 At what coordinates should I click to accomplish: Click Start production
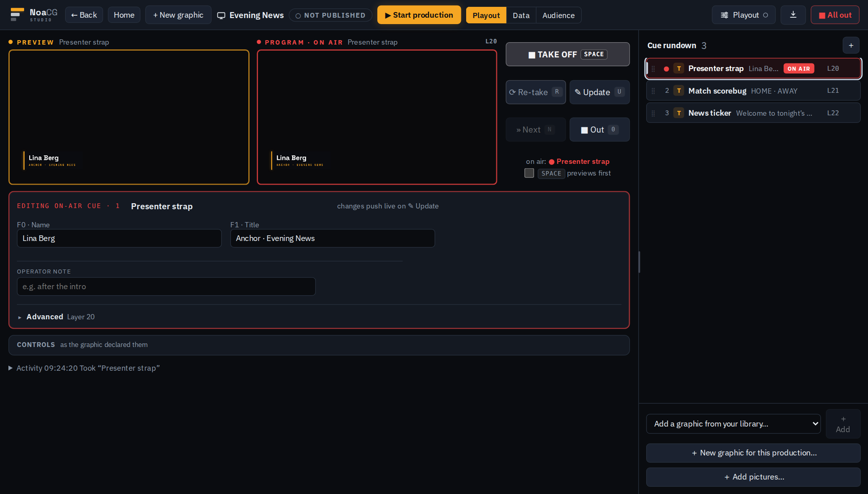click(419, 15)
